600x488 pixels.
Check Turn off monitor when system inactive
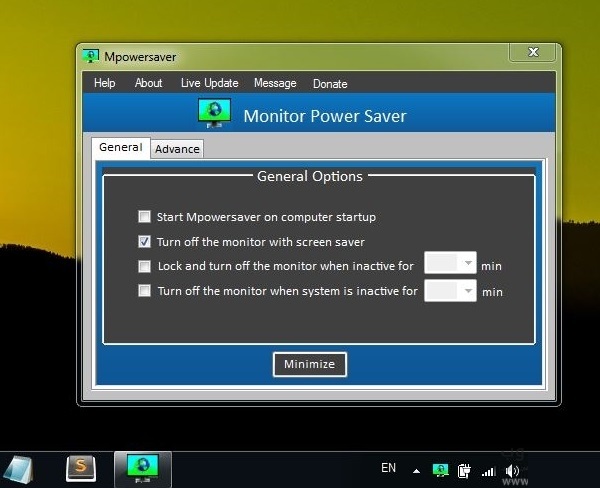[x=145, y=291]
